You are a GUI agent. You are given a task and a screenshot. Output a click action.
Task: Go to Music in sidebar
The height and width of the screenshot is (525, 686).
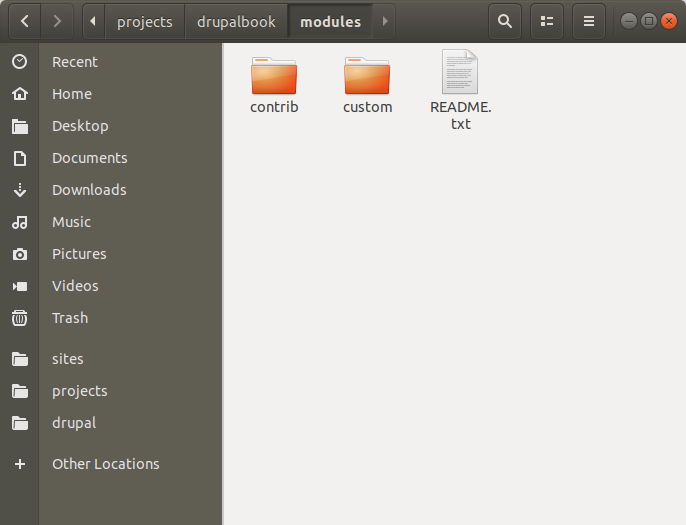pyautogui.click(x=72, y=222)
